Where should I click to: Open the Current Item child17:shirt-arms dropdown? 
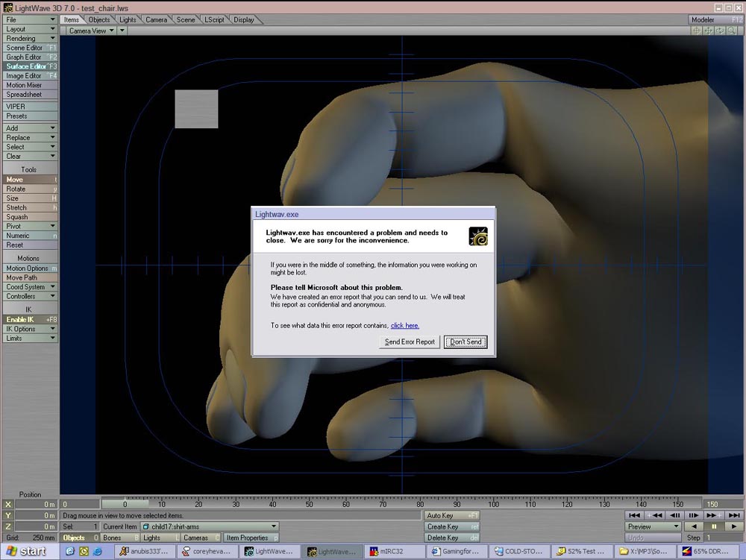pyautogui.click(x=210, y=526)
